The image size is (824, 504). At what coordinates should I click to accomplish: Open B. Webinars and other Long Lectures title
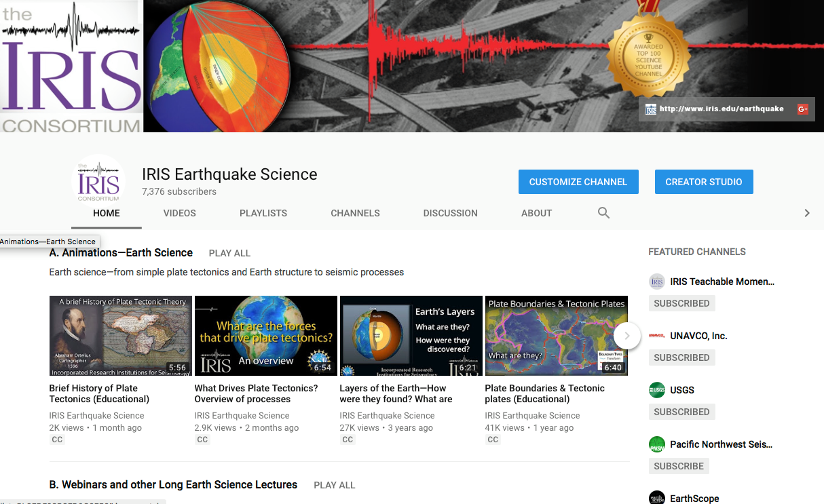(173, 484)
